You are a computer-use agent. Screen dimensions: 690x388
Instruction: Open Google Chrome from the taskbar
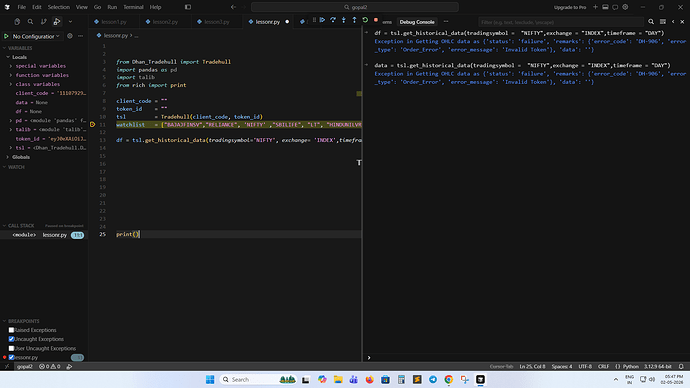[x=448, y=379]
